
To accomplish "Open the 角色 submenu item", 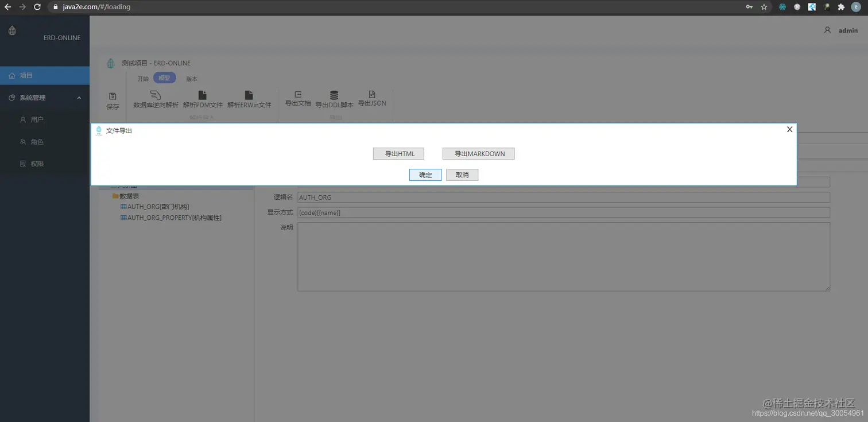I will 45,141.
